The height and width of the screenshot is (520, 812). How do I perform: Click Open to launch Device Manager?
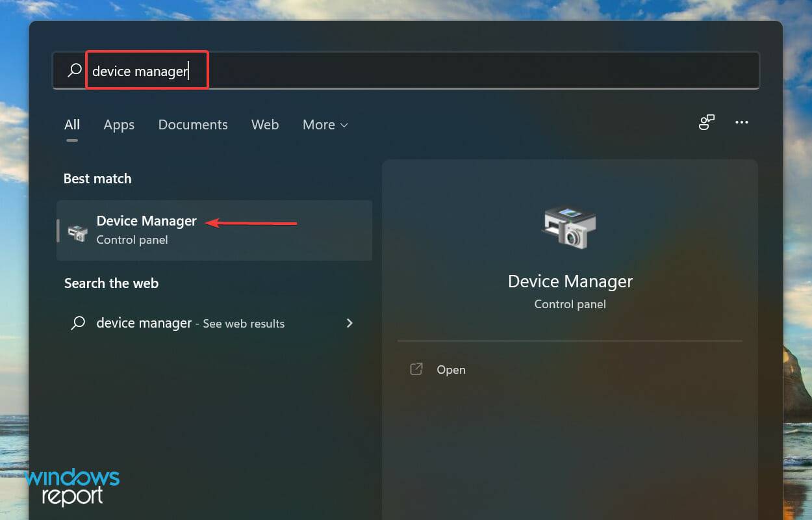click(451, 369)
